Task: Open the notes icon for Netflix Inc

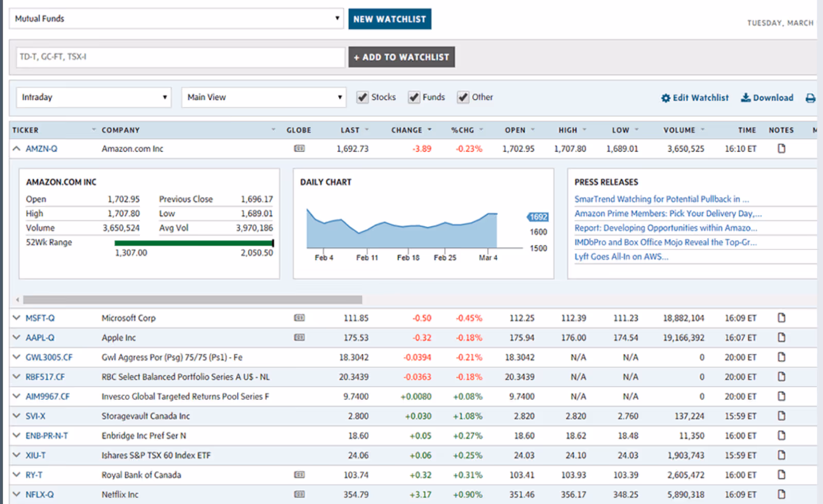Action: [x=781, y=494]
